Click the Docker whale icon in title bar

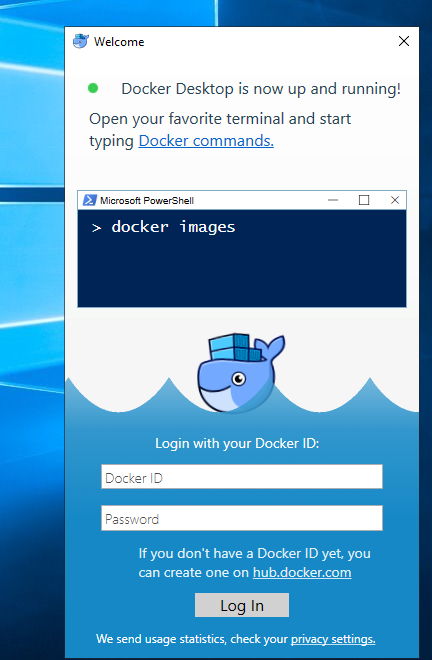pyautogui.click(x=81, y=41)
